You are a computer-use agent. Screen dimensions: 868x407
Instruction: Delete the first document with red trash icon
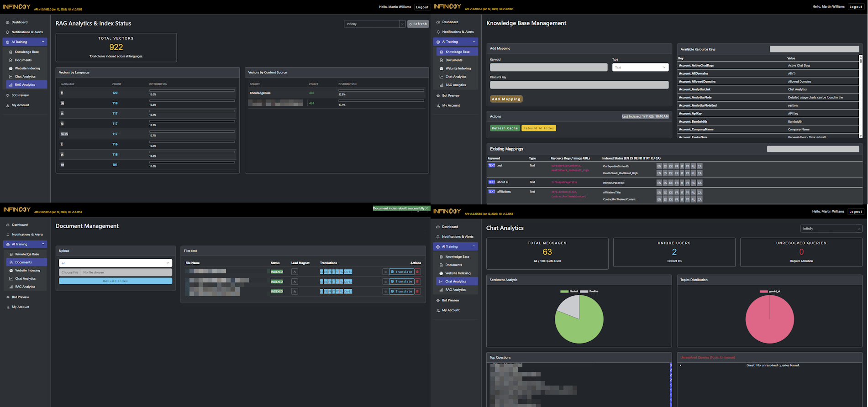click(417, 271)
